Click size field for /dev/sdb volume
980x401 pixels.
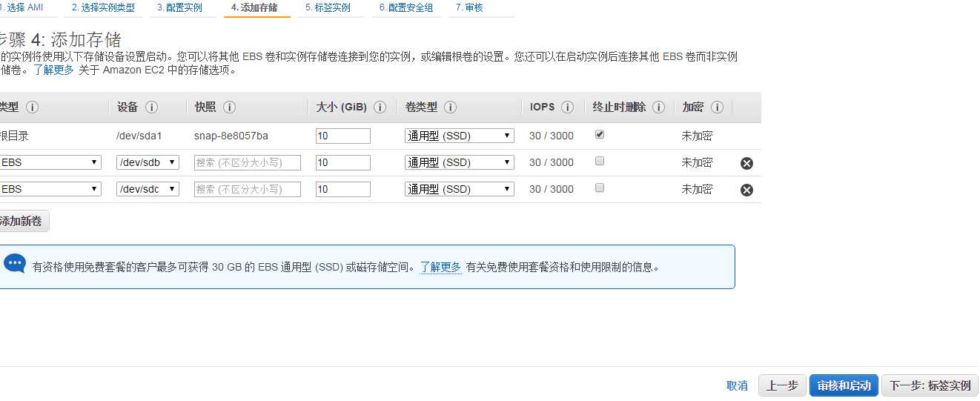pos(343,162)
